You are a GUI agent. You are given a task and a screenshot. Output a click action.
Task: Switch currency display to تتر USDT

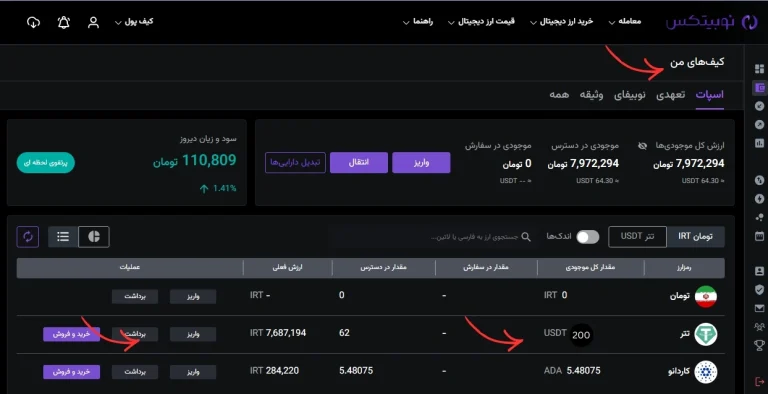coord(637,237)
